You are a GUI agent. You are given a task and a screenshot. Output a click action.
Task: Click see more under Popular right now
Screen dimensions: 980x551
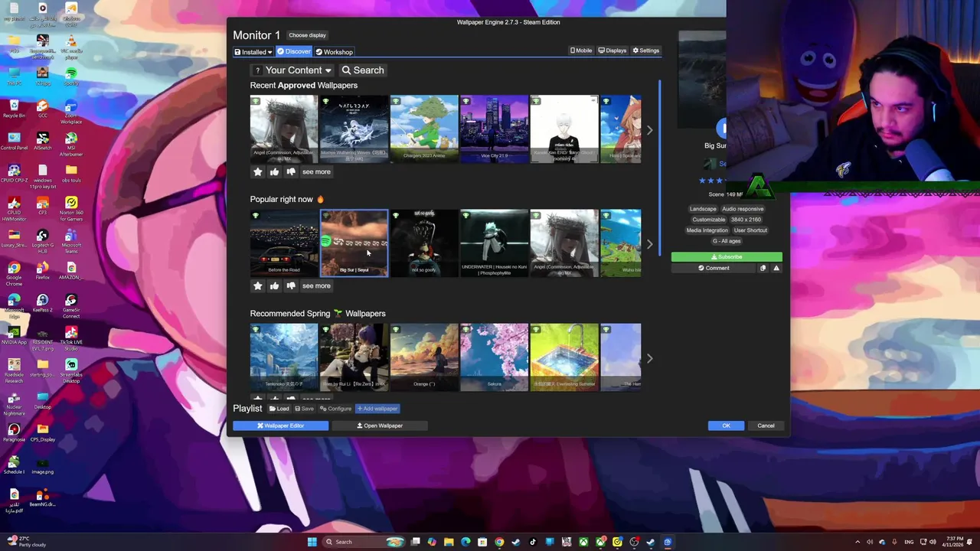316,286
